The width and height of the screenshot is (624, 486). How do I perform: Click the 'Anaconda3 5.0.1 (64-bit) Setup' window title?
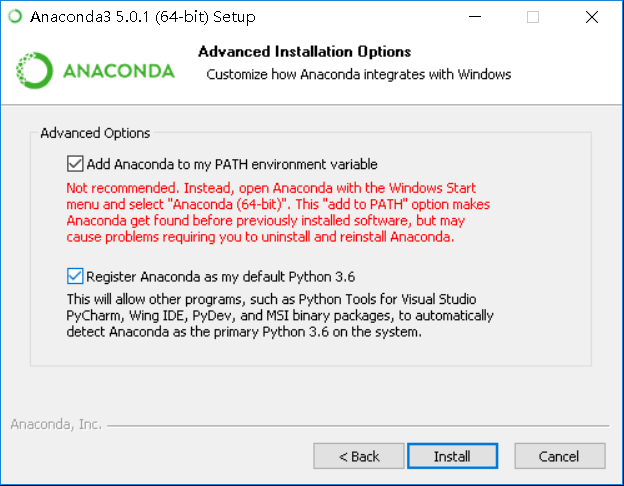point(142,17)
